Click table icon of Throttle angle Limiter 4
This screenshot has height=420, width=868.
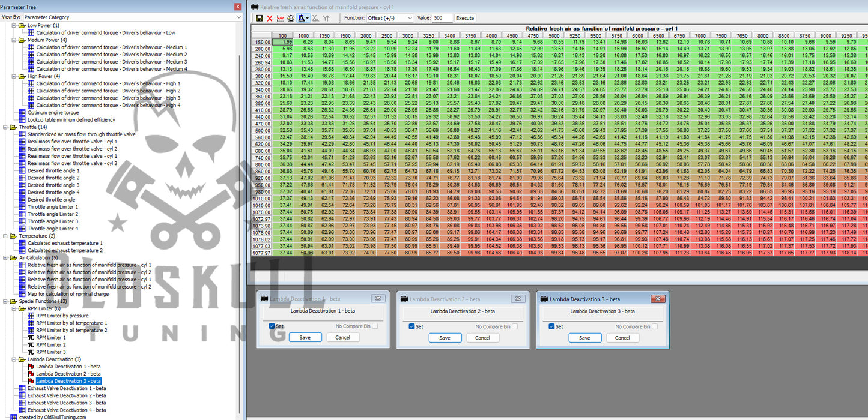coord(23,229)
